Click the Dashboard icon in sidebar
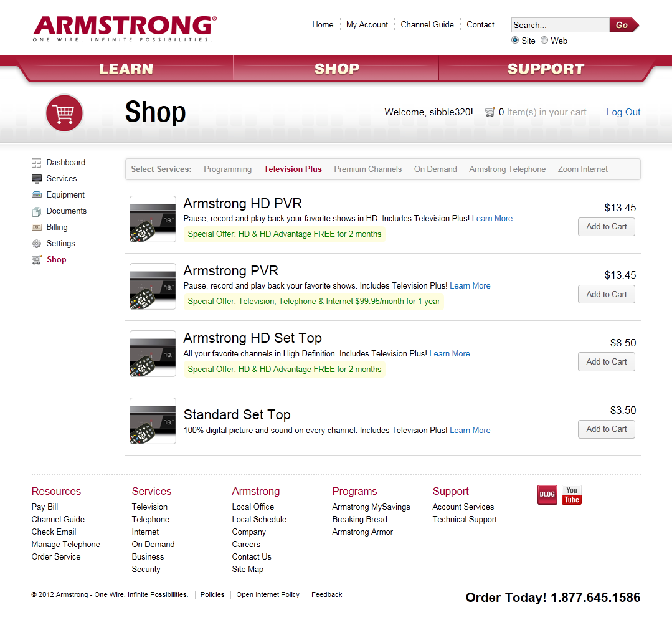The height and width of the screenshot is (625, 672). (x=37, y=163)
